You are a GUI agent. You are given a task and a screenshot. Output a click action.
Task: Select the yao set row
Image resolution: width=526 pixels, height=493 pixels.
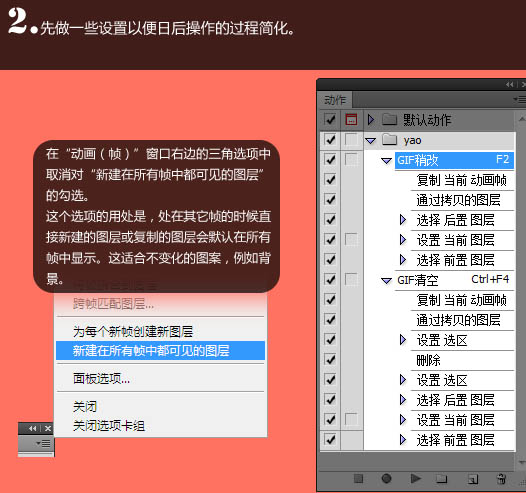tap(439, 140)
